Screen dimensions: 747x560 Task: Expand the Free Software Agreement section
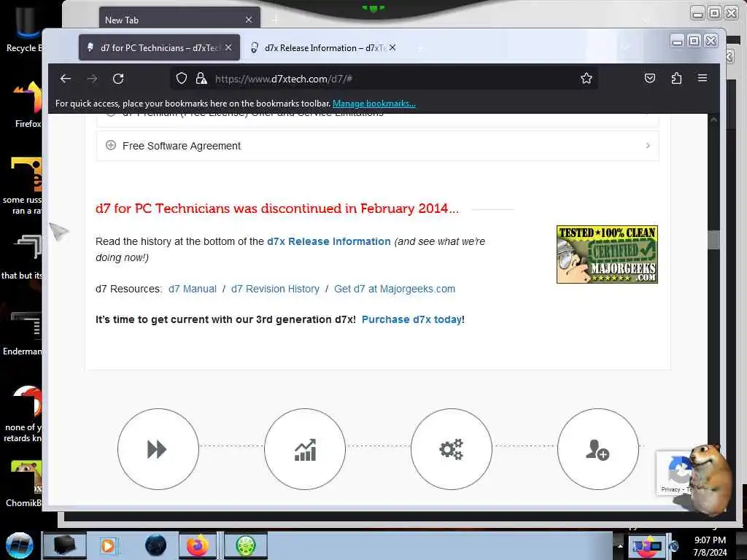pos(377,146)
